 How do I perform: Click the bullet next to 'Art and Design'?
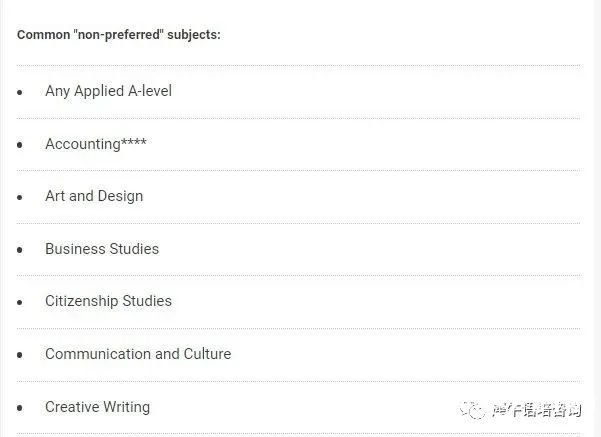pyautogui.click(x=20, y=197)
